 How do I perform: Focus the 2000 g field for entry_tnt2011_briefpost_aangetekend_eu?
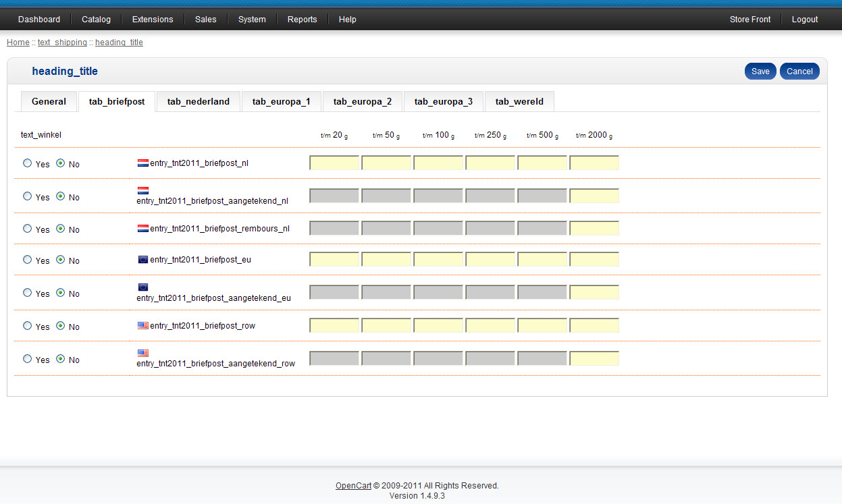coord(594,292)
